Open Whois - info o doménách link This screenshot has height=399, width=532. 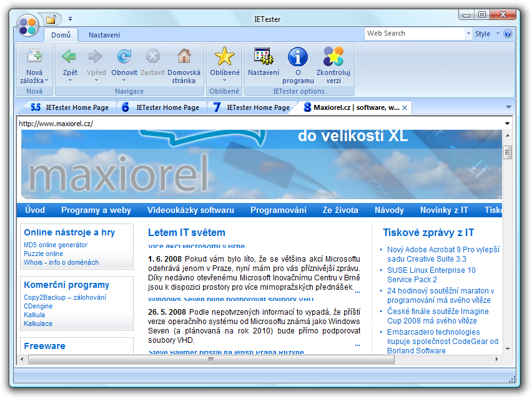[61, 262]
